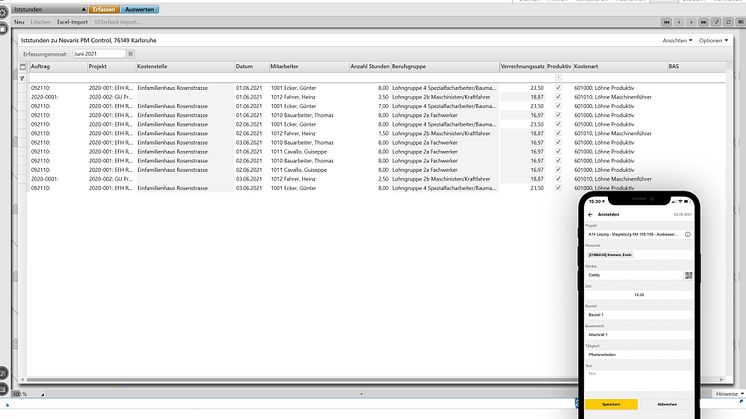
Task: Tap the back arrow beside Anmelden
Action: (x=589, y=214)
